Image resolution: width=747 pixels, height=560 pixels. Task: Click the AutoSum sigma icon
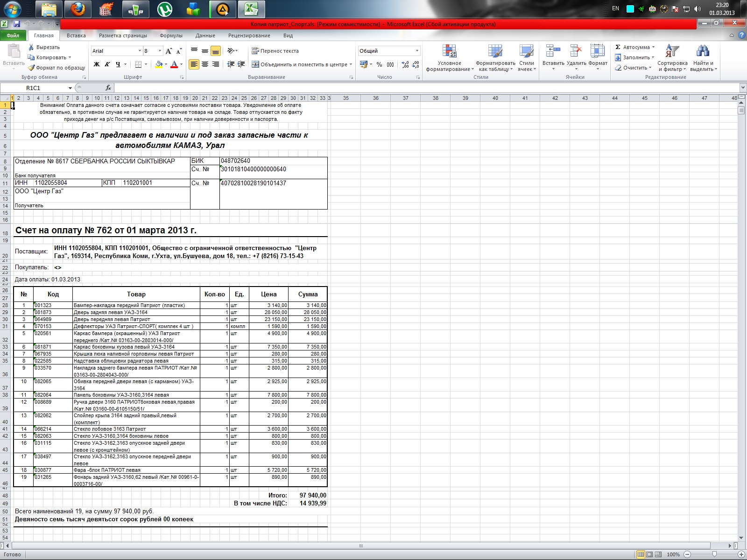(618, 47)
